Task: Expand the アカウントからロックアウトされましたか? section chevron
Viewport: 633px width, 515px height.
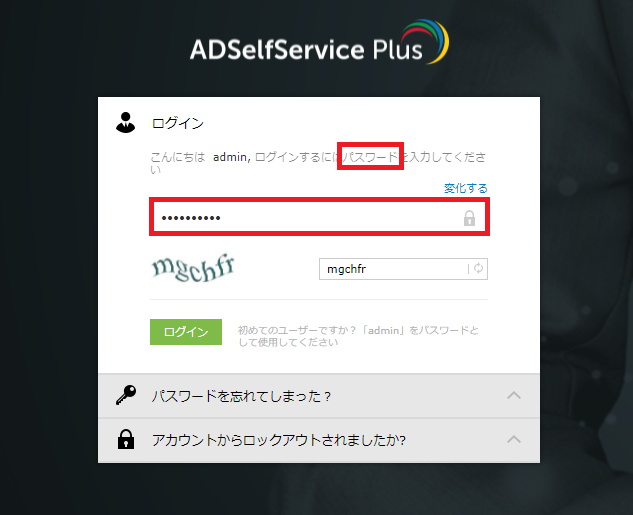Action: coord(514,439)
